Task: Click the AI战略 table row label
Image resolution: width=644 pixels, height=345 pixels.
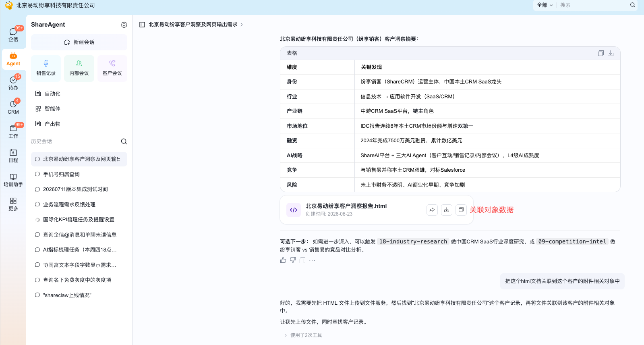Action: 294,156
